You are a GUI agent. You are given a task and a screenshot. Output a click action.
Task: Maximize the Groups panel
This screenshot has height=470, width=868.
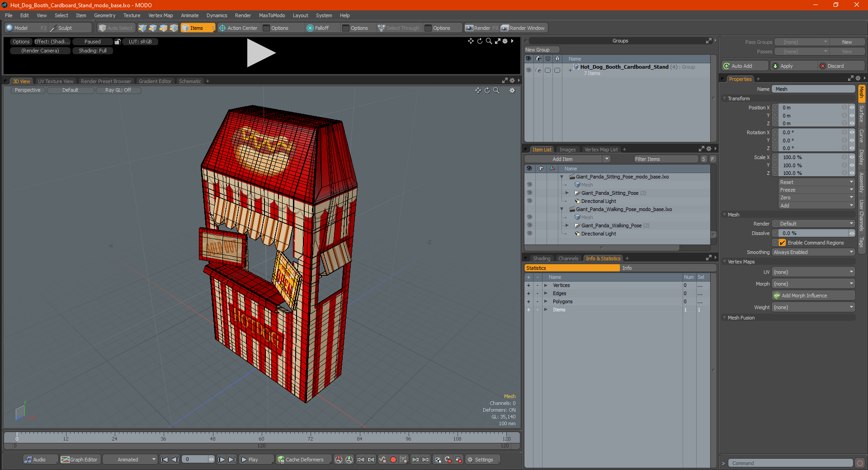709,41
